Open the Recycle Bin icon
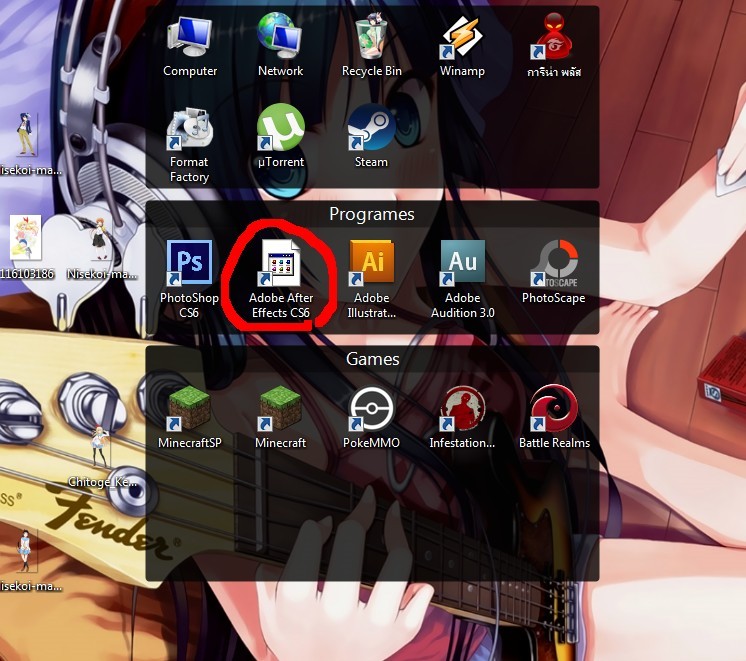 click(x=372, y=46)
